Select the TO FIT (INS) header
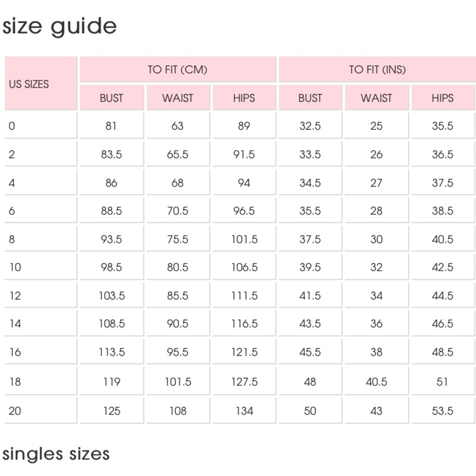This screenshot has width=476, height=476. [377, 69]
